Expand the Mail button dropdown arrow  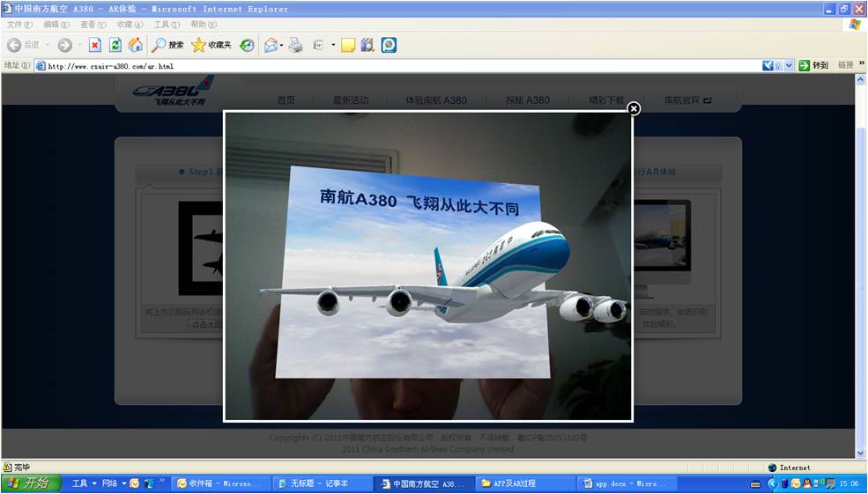tap(282, 46)
